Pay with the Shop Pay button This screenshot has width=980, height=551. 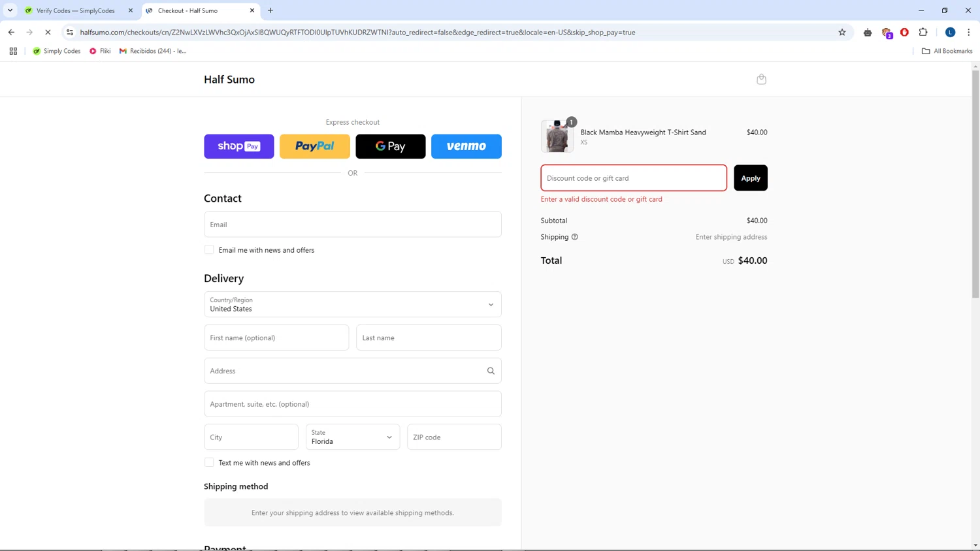[x=239, y=146]
